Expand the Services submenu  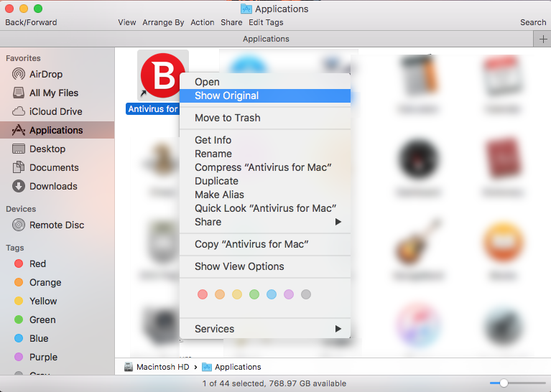pyautogui.click(x=265, y=329)
